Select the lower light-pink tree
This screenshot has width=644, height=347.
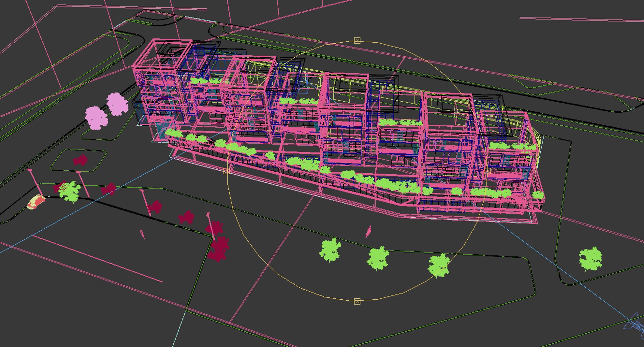tap(97, 117)
